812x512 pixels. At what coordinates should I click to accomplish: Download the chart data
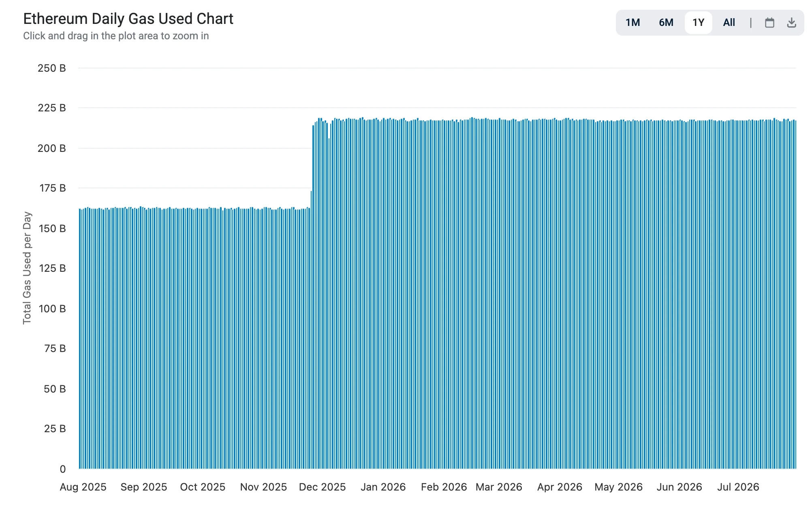[x=791, y=23]
